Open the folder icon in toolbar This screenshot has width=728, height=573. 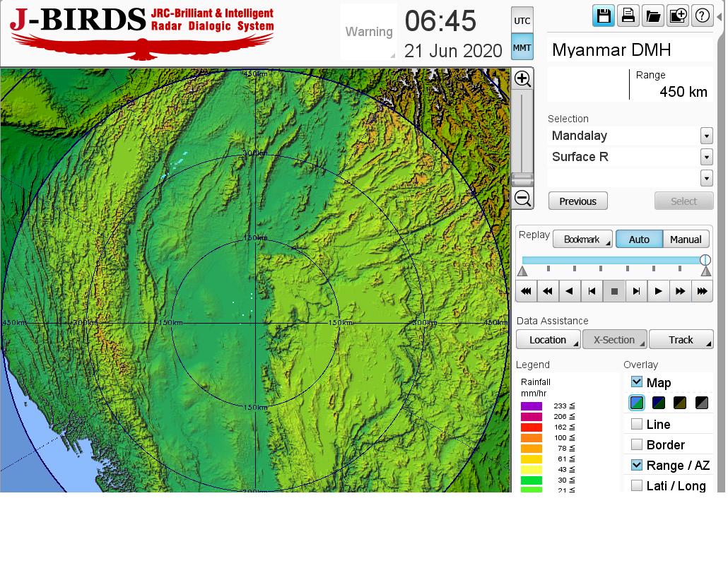pos(653,16)
